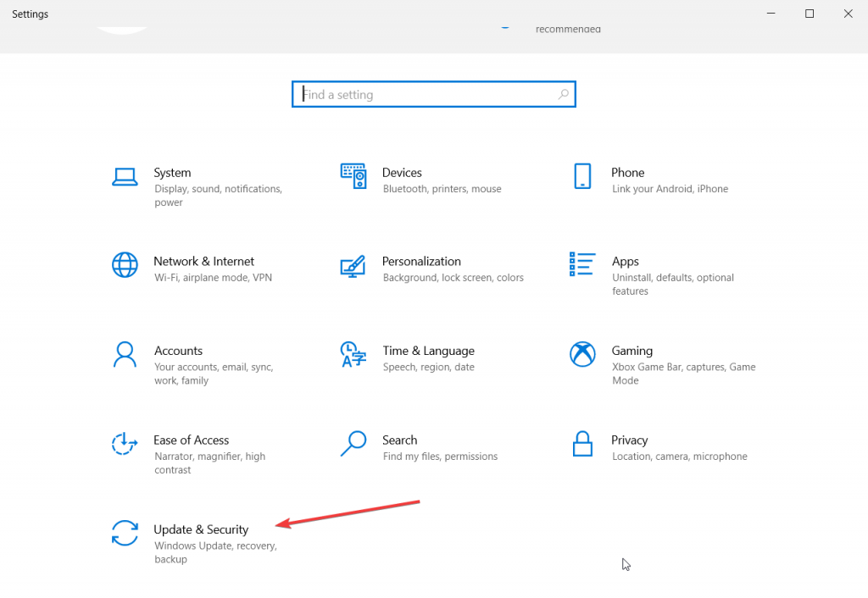Image resolution: width=868 pixels, height=598 pixels.
Task: Select the Accounts person icon
Action: point(125,354)
